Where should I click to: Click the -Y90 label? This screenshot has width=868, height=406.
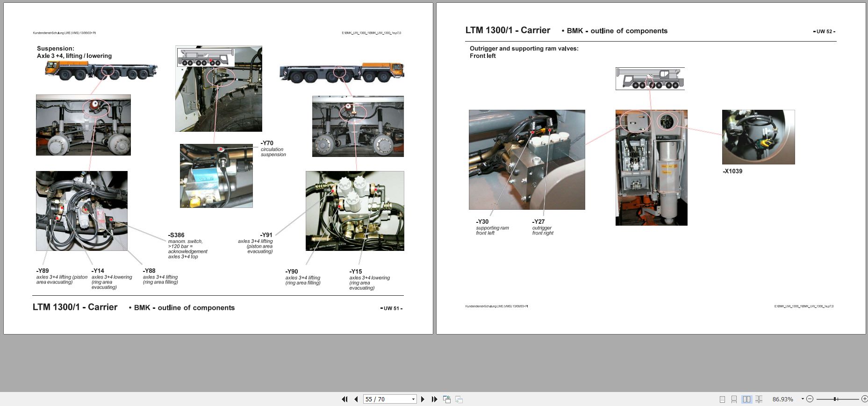click(x=292, y=271)
